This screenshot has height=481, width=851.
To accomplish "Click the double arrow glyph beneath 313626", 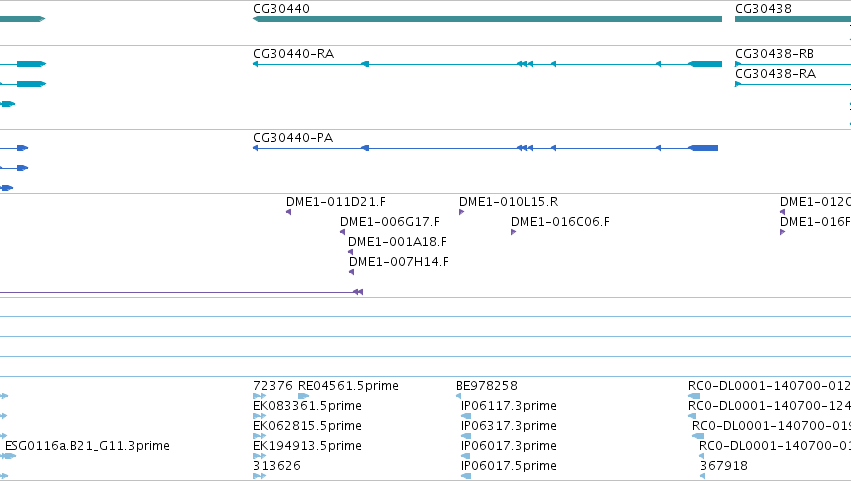I will tap(259, 476).
